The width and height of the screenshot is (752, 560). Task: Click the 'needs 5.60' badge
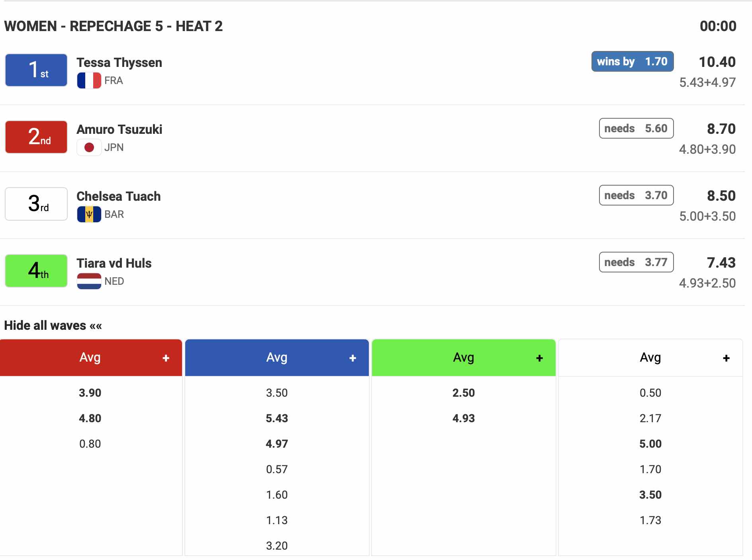(x=636, y=128)
